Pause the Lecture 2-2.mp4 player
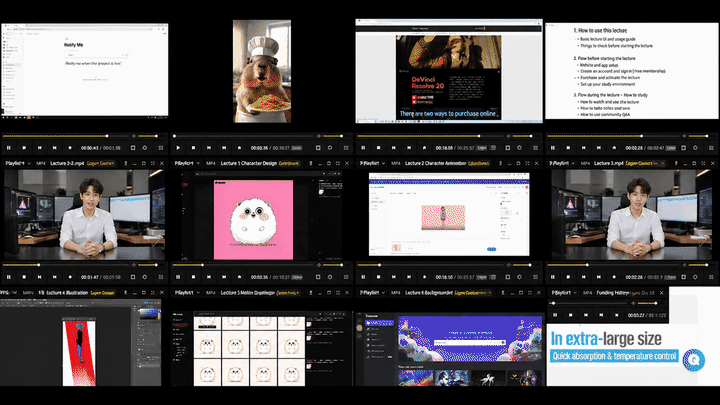720x405 pixels. [x=9, y=277]
